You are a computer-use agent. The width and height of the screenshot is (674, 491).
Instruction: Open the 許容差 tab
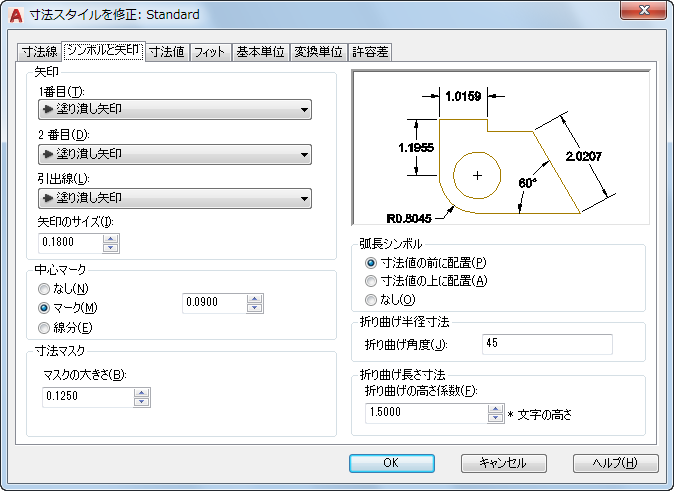pyautogui.click(x=370, y=52)
